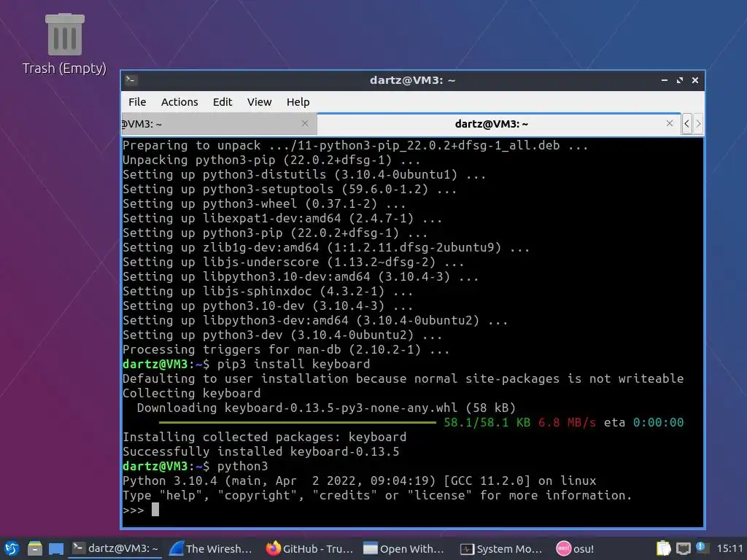The height and width of the screenshot is (560, 747).
Task: Open the File menu
Action: 137,102
